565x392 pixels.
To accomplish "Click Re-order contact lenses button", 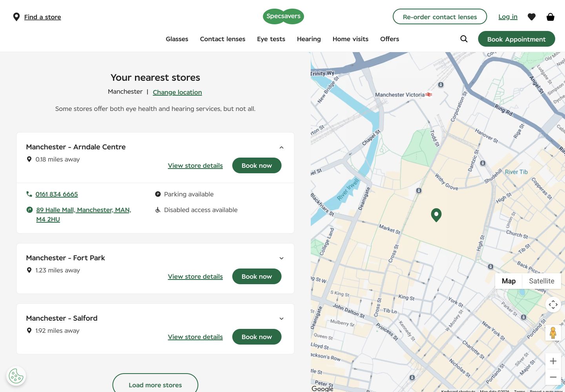I will [x=440, y=16].
